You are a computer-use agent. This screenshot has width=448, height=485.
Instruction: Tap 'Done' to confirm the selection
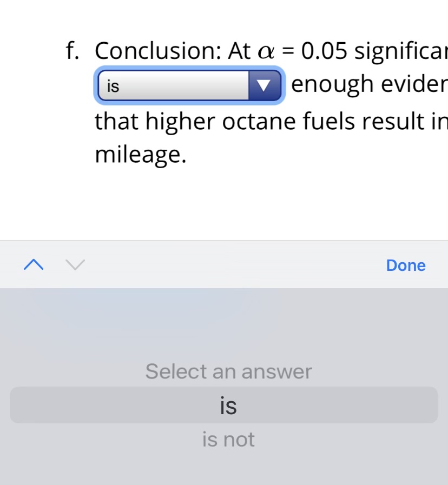pyautogui.click(x=405, y=265)
